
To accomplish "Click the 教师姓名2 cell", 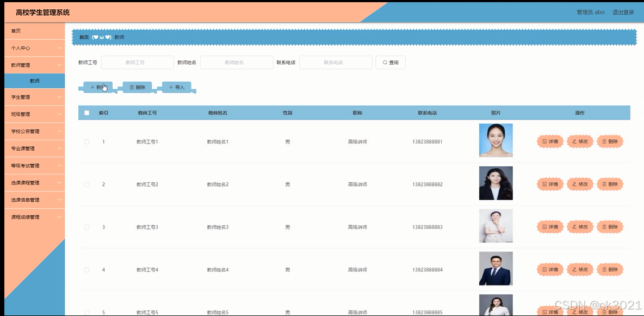I will tap(218, 184).
